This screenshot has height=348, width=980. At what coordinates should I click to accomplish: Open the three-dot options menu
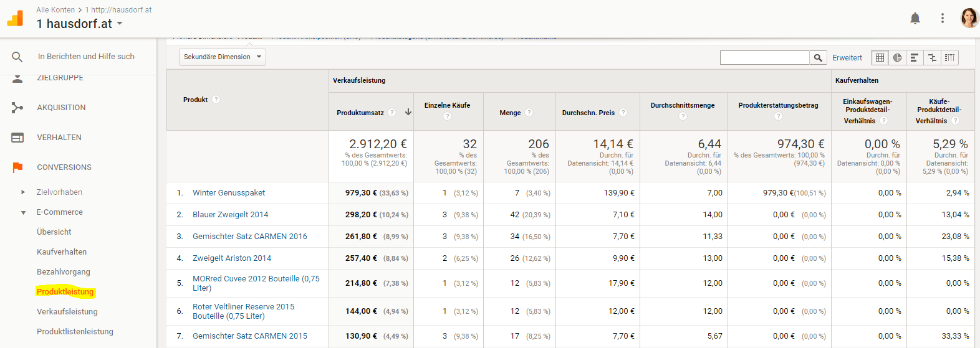[x=942, y=18]
